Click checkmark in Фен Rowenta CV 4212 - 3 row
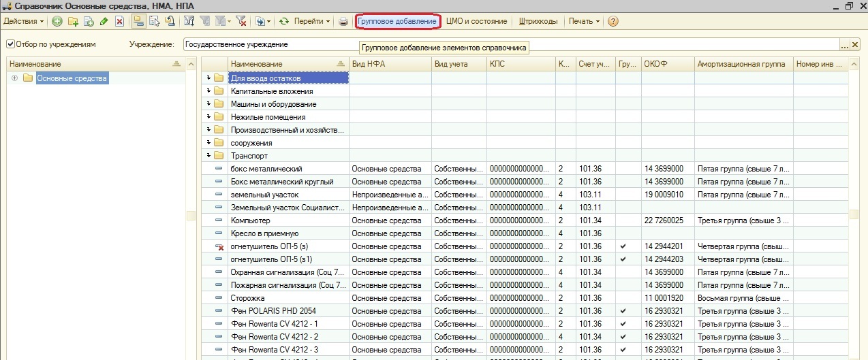Screen dimensions: 868x360 pos(623,350)
